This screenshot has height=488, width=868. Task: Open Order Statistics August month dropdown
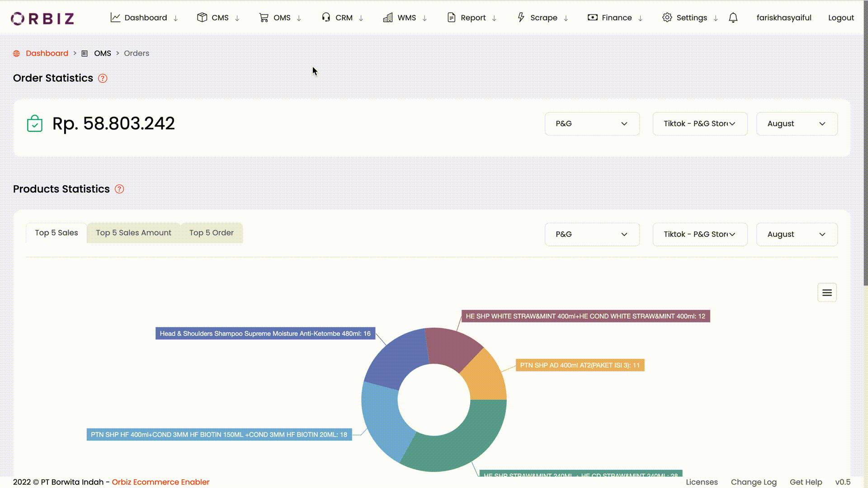[797, 124]
